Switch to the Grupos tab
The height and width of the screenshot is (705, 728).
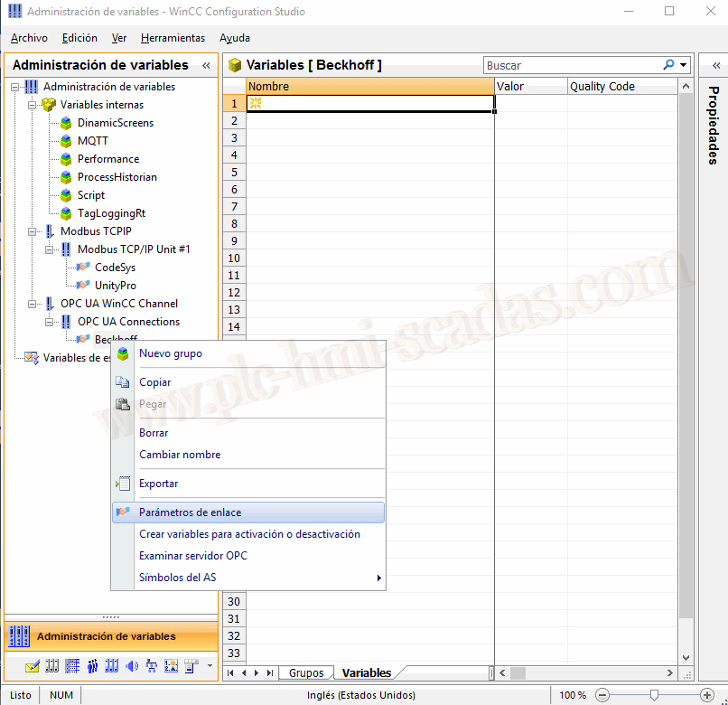[306, 673]
